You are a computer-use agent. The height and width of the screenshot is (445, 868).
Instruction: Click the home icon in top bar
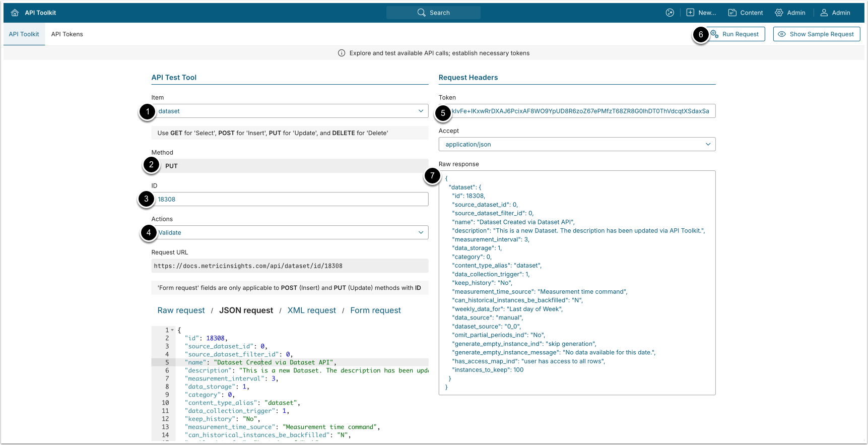[15, 13]
